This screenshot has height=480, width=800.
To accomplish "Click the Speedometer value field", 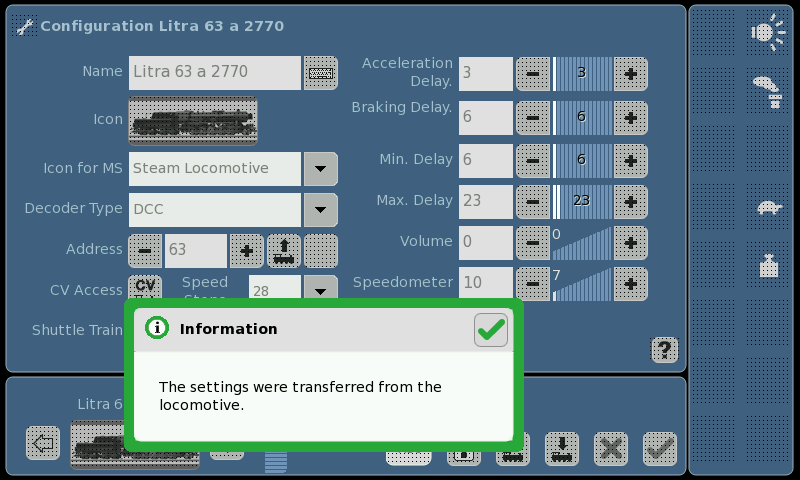I will point(486,284).
